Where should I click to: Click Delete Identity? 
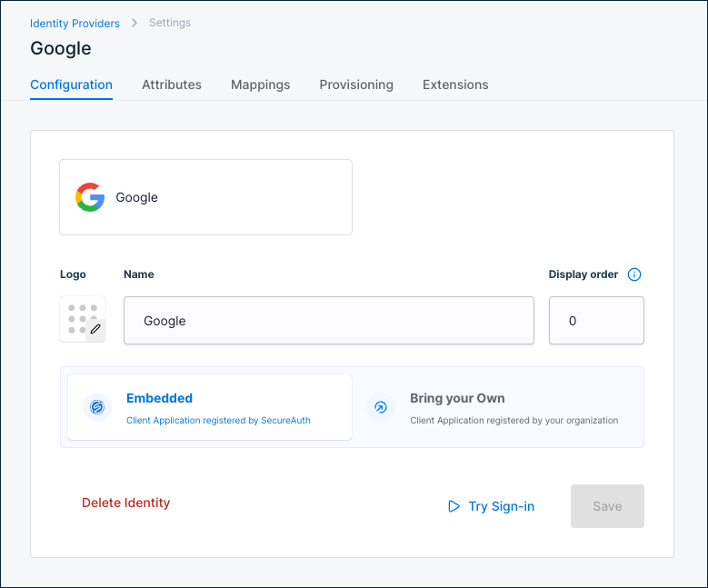(126, 503)
